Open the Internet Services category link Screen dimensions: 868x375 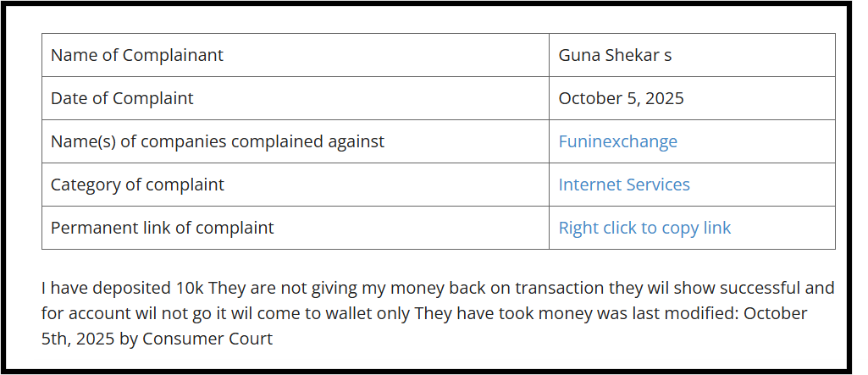click(x=623, y=185)
